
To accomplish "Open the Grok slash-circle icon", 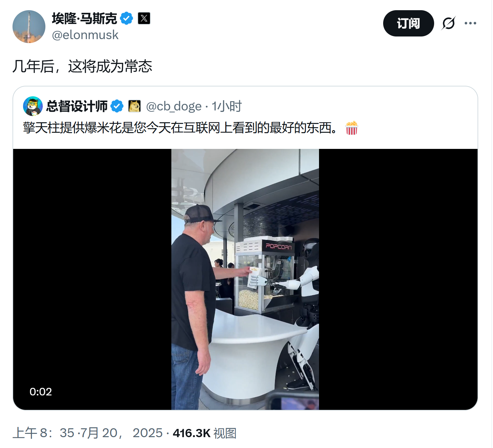I will 449,23.
